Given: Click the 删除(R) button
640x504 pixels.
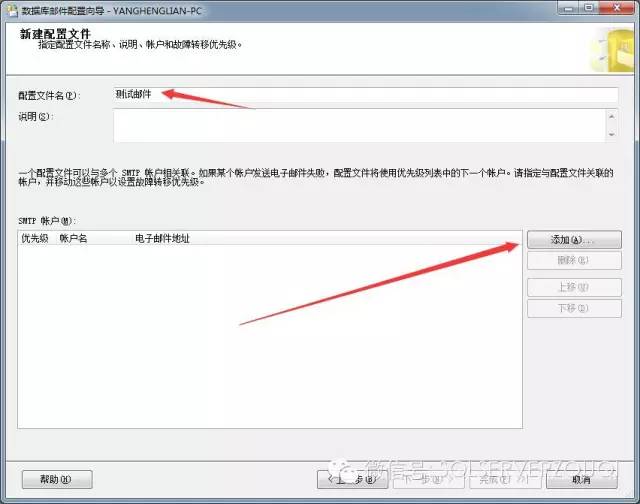Looking at the screenshot, I should point(574,260).
